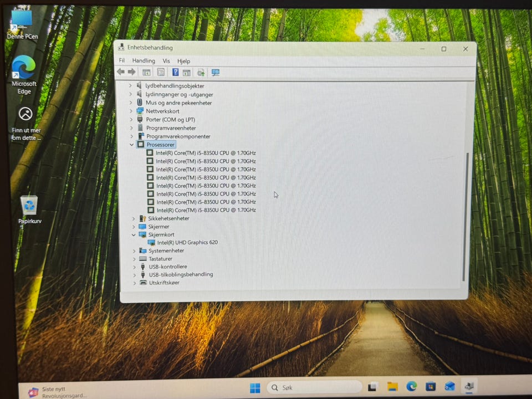The height and width of the screenshot is (399, 532).
Task: Click the USB icon beside USB-kontrollere
Action: pos(143,267)
